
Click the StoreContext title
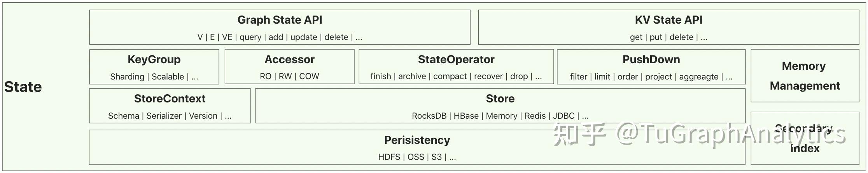pyautogui.click(x=170, y=99)
